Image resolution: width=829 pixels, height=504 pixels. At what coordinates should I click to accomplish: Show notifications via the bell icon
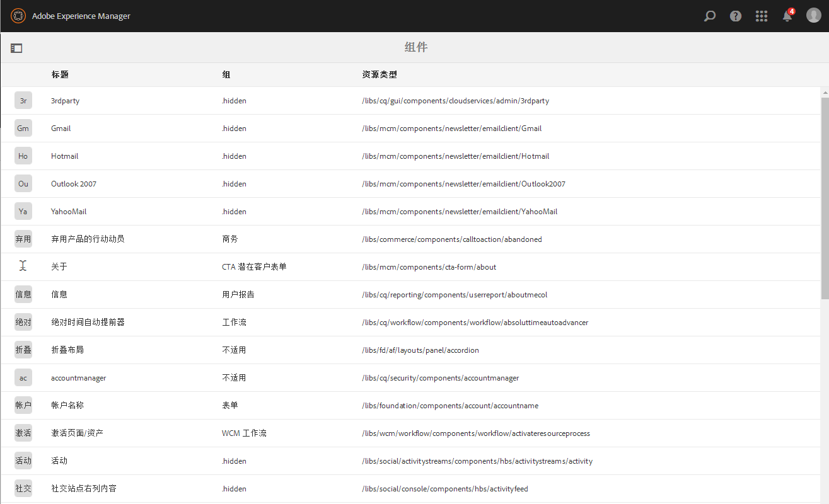tap(787, 16)
